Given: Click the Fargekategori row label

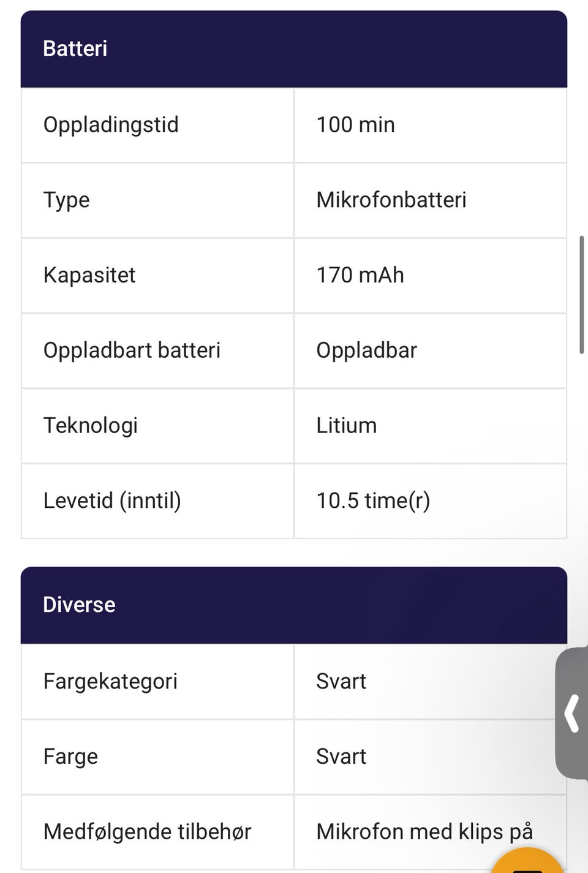Looking at the screenshot, I should [x=110, y=682].
